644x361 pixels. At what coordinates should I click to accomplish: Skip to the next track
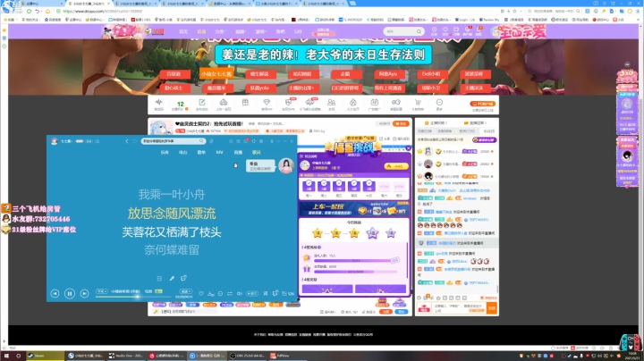pos(84,293)
